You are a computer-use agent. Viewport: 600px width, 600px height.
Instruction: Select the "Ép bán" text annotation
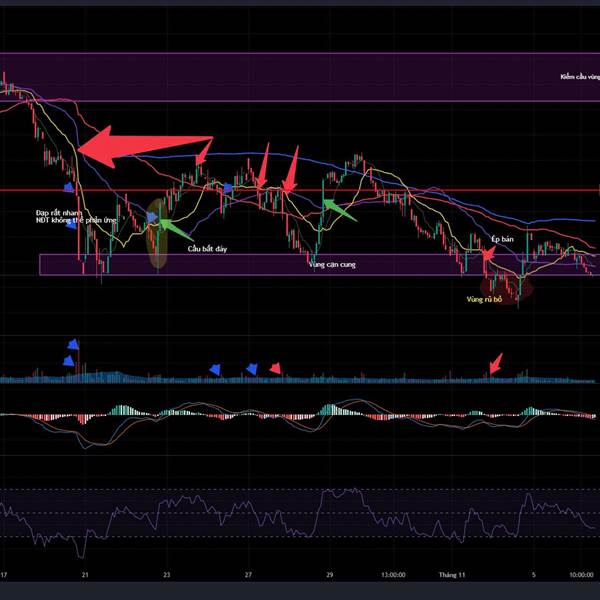coord(502,239)
